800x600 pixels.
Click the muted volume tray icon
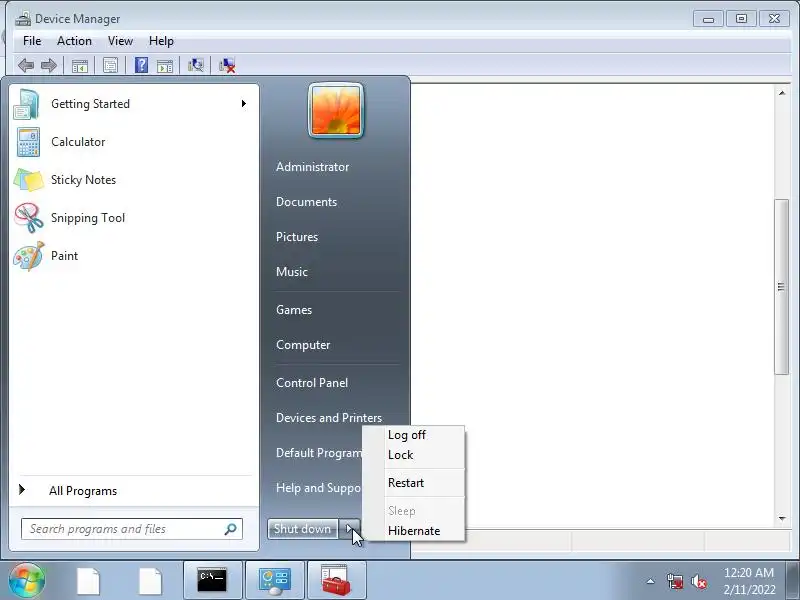tap(699, 581)
